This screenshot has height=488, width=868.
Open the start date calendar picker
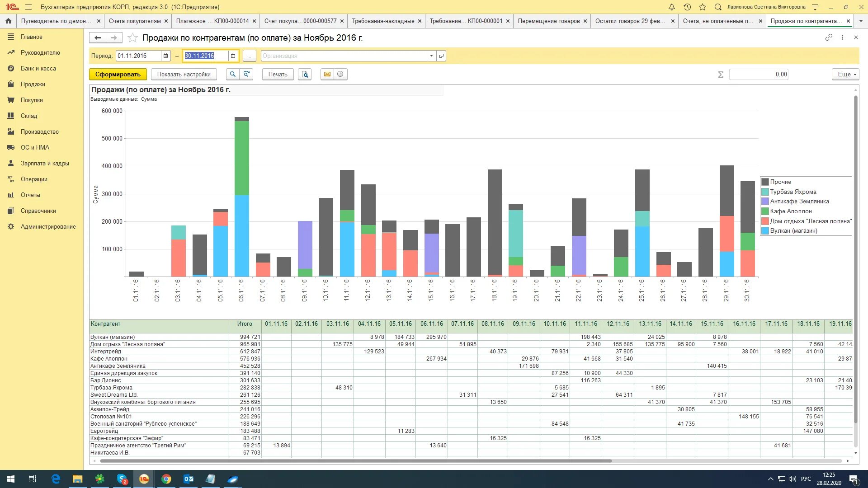pos(166,56)
